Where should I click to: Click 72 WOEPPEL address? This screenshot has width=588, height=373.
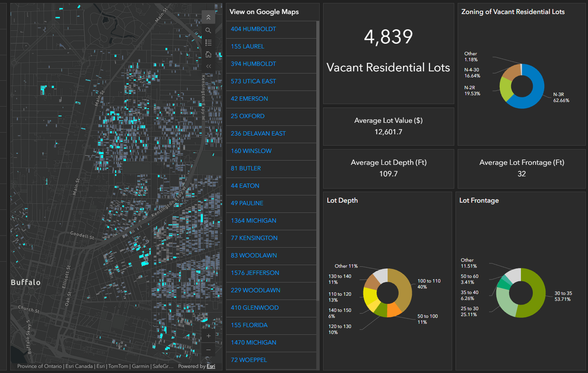point(249,360)
